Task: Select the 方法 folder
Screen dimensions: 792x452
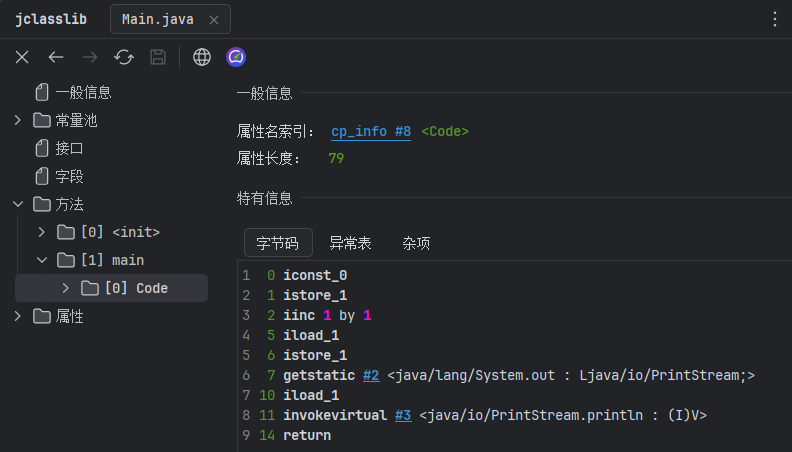Action: [x=59, y=204]
